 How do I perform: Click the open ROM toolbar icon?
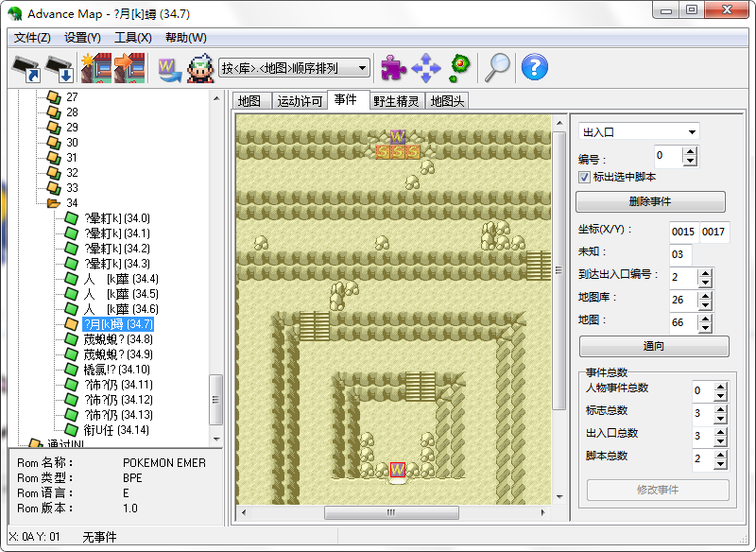[x=26, y=68]
